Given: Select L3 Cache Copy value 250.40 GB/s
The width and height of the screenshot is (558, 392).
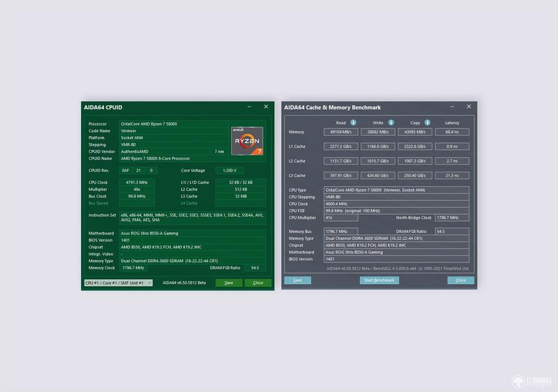Looking at the screenshot, I should click(415, 176).
